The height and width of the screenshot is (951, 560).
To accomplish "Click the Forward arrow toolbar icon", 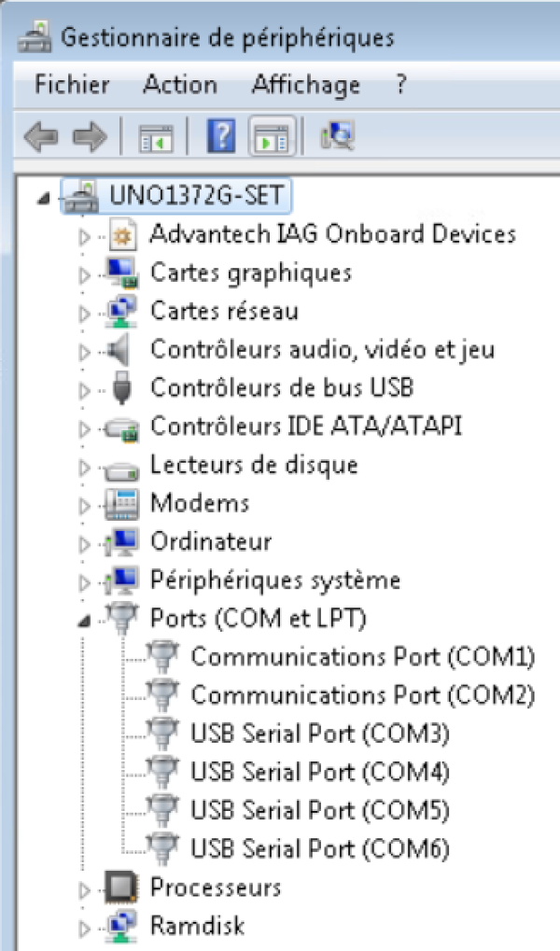I will 90,137.
